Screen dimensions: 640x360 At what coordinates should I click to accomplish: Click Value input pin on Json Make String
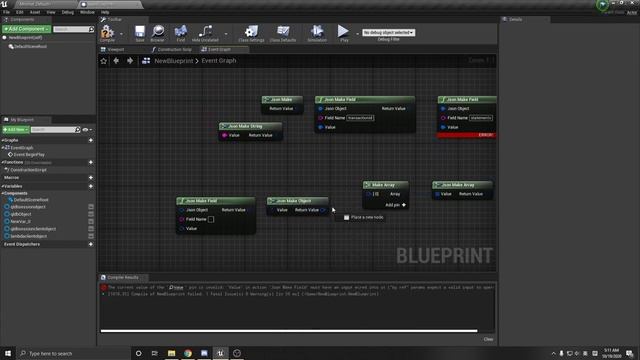pyautogui.click(x=224, y=136)
